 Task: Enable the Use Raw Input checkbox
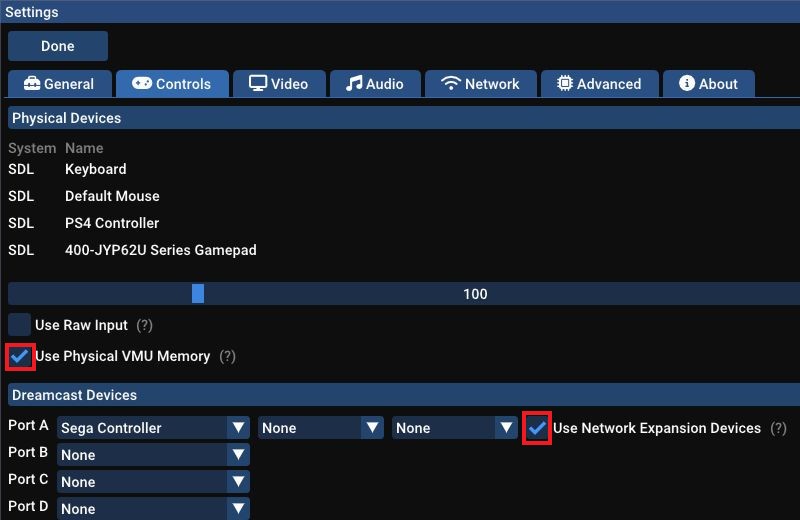19,325
